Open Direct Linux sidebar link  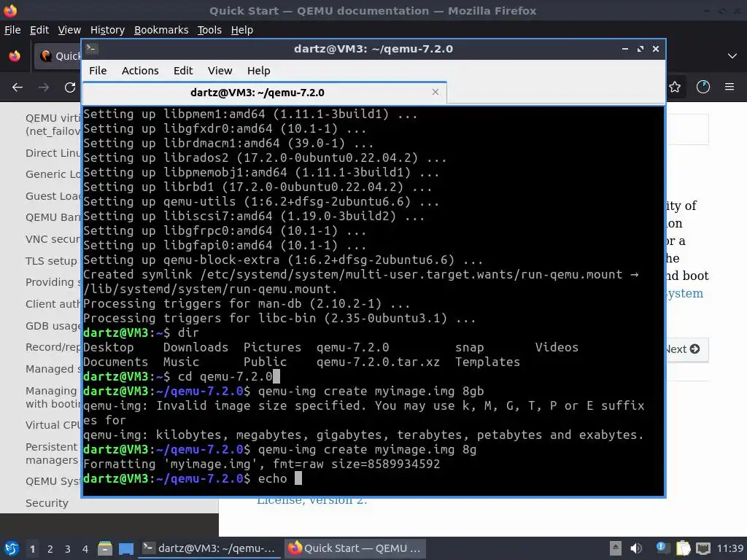pos(53,153)
